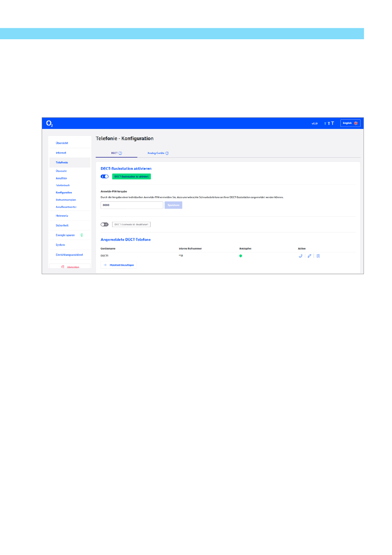Click the O2 logo in header
Screen dimensions: 392x555
(50, 123)
